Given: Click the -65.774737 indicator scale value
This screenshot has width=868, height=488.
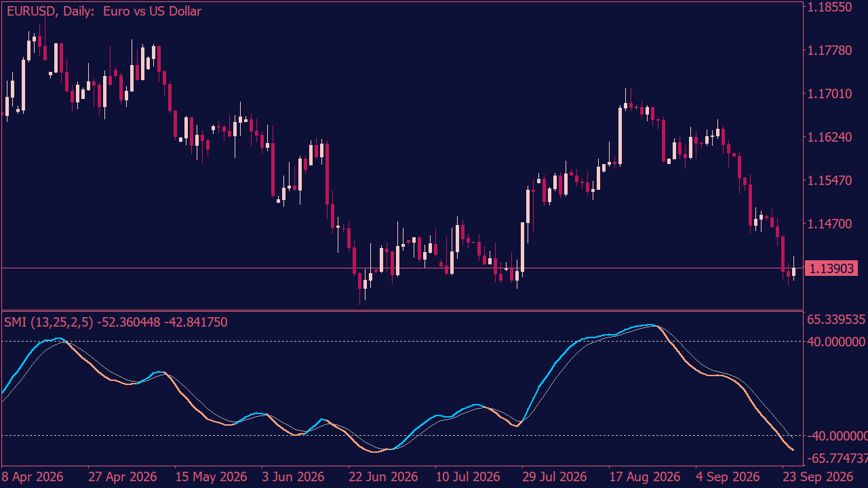Looking at the screenshot, I should point(837,457).
